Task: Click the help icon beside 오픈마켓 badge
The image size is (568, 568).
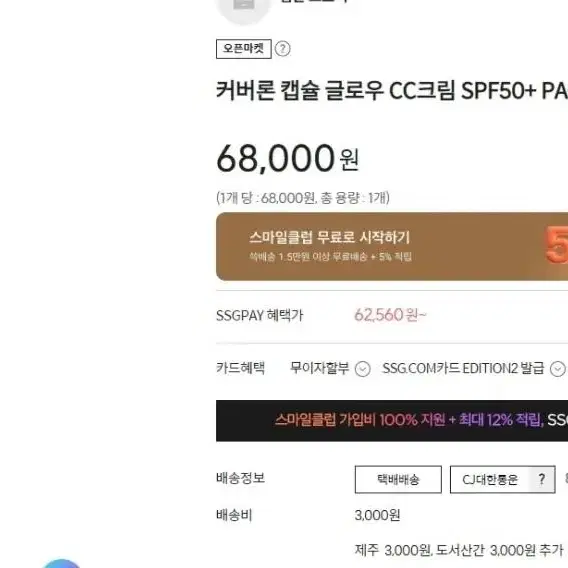Action: tap(283, 49)
